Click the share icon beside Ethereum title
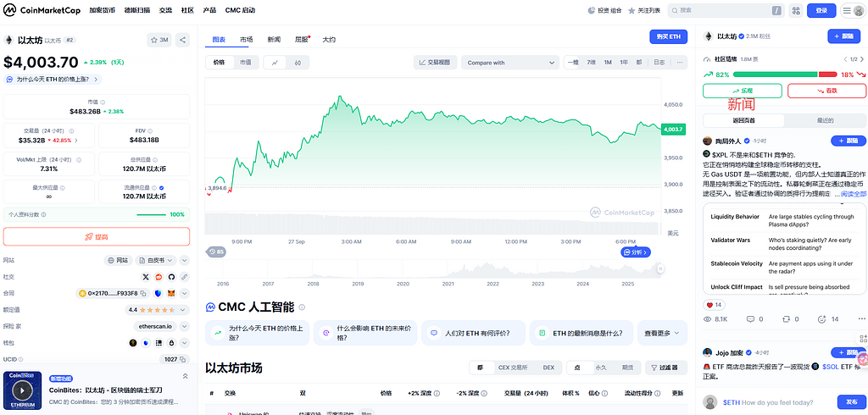868x415 pixels. tap(182, 40)
